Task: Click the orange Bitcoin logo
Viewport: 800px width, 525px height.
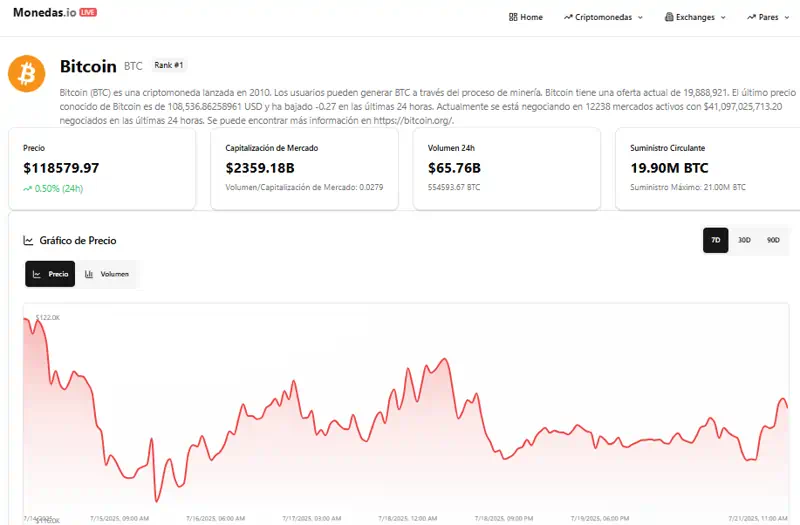Action: 27,73
